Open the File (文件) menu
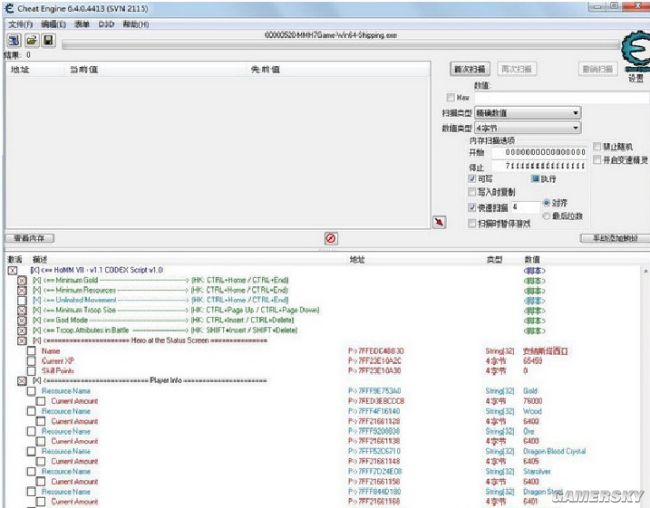This screenshot has height=508, width=650. tap(21, 24)
